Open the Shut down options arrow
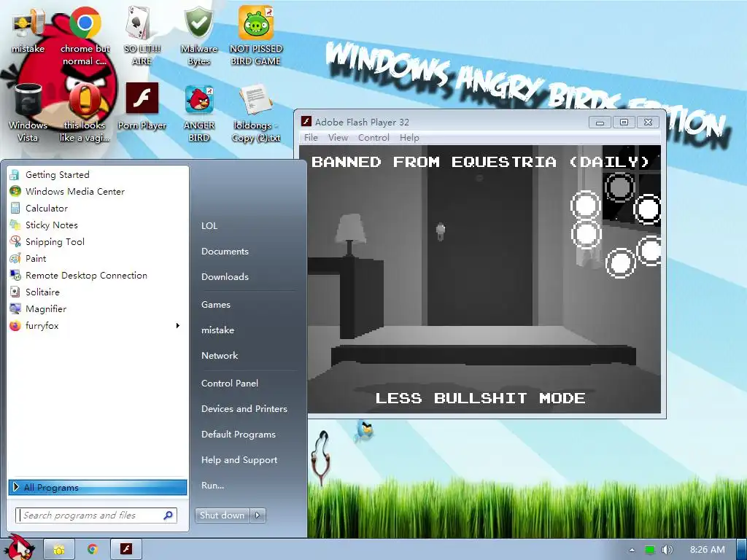The image size is (747, 560). pyautogui.click(x=258, y=516)
